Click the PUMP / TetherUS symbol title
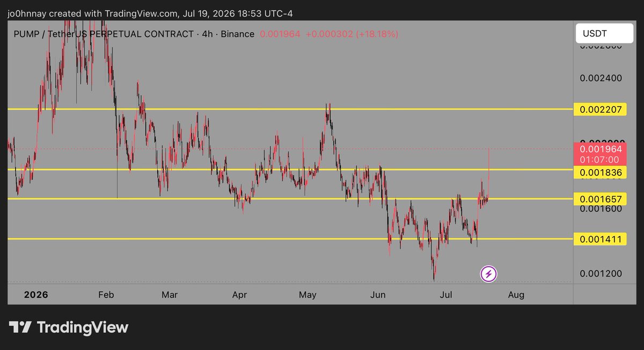This screenshot has width=644, height=350. pyautogui.click(x=104, y=34)
